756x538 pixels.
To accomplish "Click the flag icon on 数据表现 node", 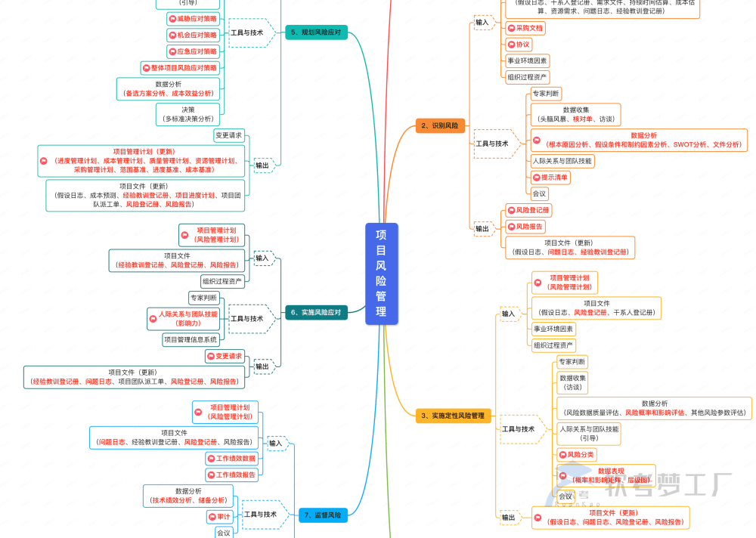I will (x=562, y=476).
